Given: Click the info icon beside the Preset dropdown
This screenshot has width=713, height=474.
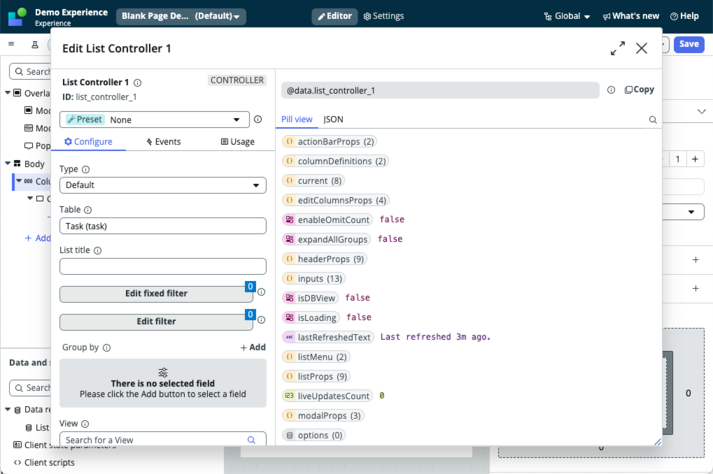Looking at the screenshot, I should coord(258,119).
